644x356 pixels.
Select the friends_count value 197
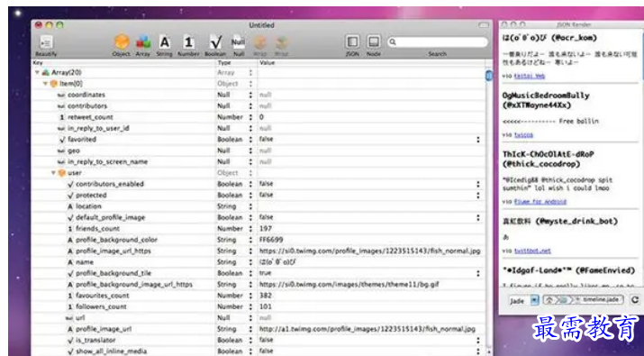(x=266, y=229)
